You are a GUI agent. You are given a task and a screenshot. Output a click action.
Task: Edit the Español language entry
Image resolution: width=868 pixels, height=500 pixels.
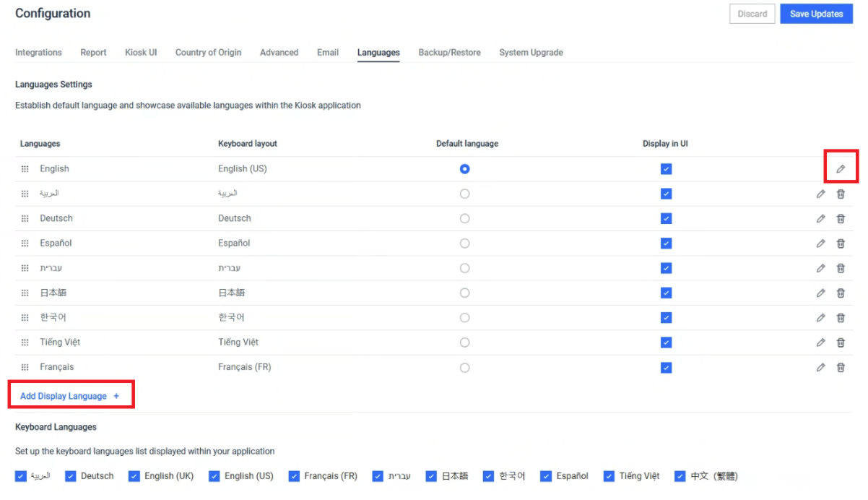click(x=820, y=243)
